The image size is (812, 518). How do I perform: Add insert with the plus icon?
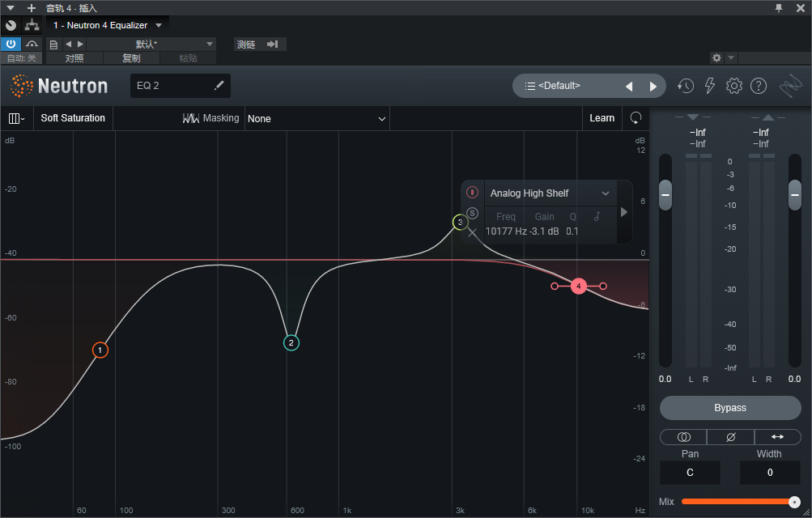tap(32, 8)
